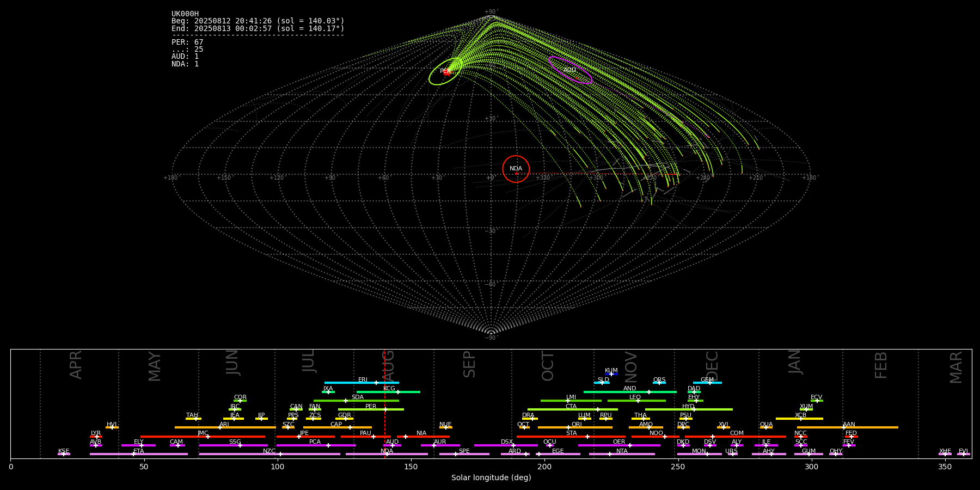Screen dimensions: 980x490
Task: Click the LYR shower label in timeline
Action: click(96, 433)
